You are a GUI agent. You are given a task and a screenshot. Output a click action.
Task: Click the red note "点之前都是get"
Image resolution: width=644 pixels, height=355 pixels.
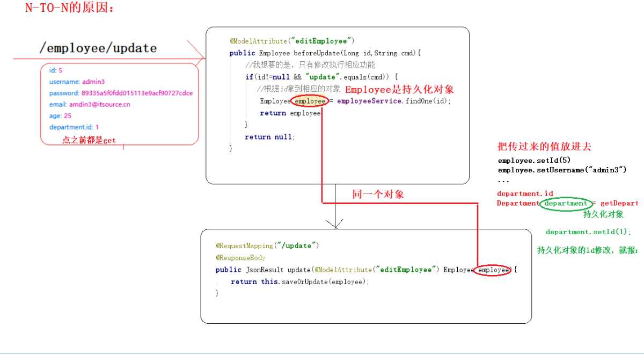89,140
